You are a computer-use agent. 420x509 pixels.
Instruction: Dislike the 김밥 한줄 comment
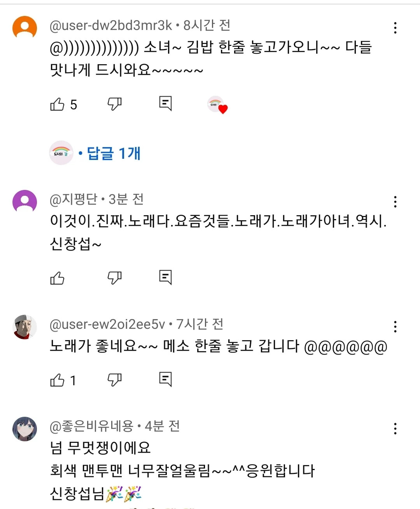(114, 104)
